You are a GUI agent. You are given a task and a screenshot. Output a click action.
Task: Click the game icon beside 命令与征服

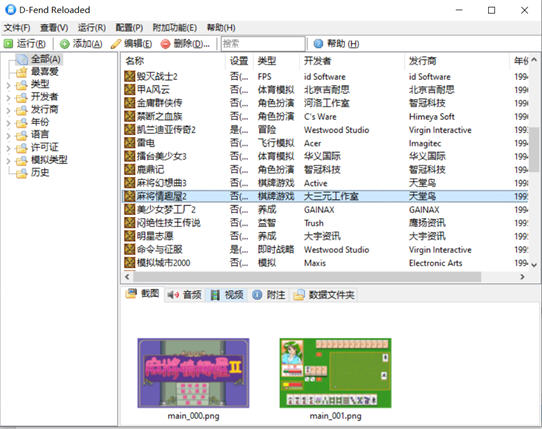point(129,249)
